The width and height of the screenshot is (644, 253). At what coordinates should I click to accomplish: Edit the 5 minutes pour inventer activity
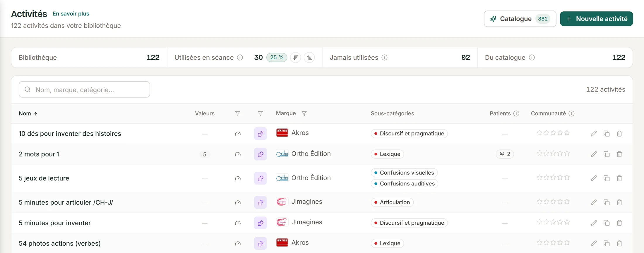tap(594, 223)
